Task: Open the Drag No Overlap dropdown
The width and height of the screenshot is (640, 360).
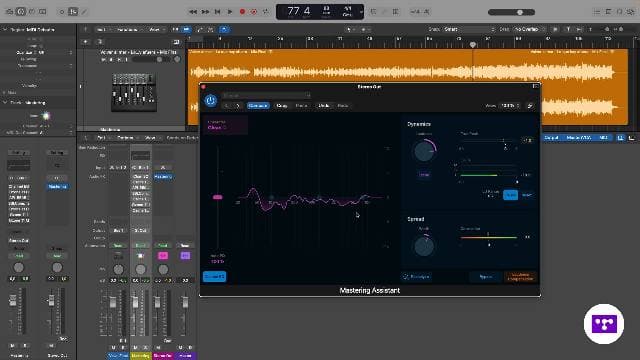Action: tap(529, 29)
